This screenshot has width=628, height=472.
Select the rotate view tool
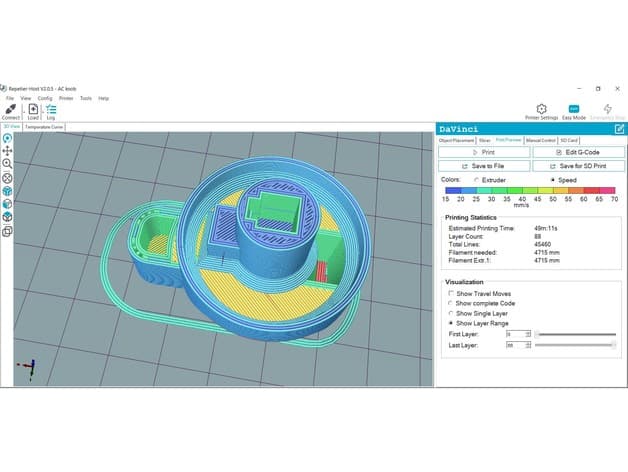tap(7, 139)
